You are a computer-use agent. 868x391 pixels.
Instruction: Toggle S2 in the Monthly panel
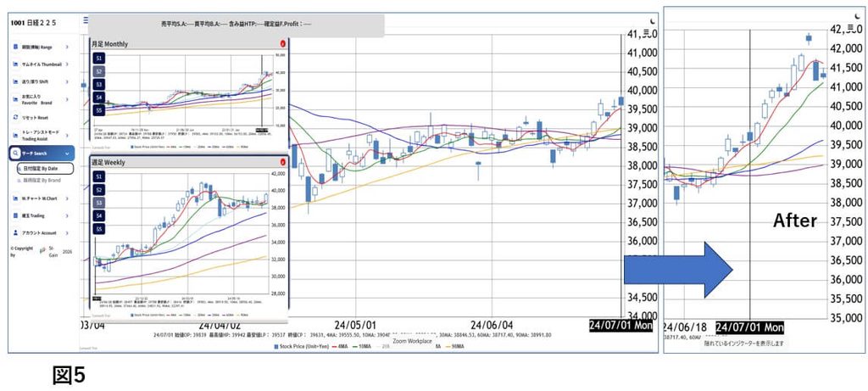click(98, 71)
